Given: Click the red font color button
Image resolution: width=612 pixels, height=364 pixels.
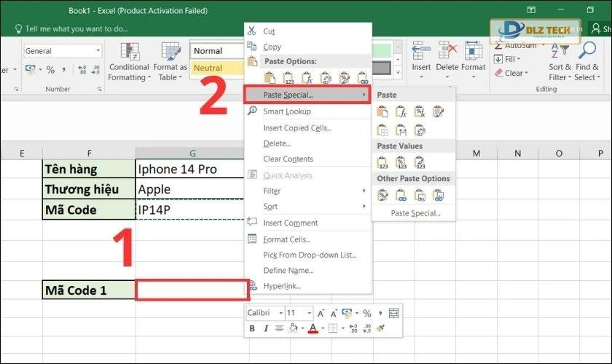Looking at the screenshot, I should pyautogui.click(x=313, y=329).
